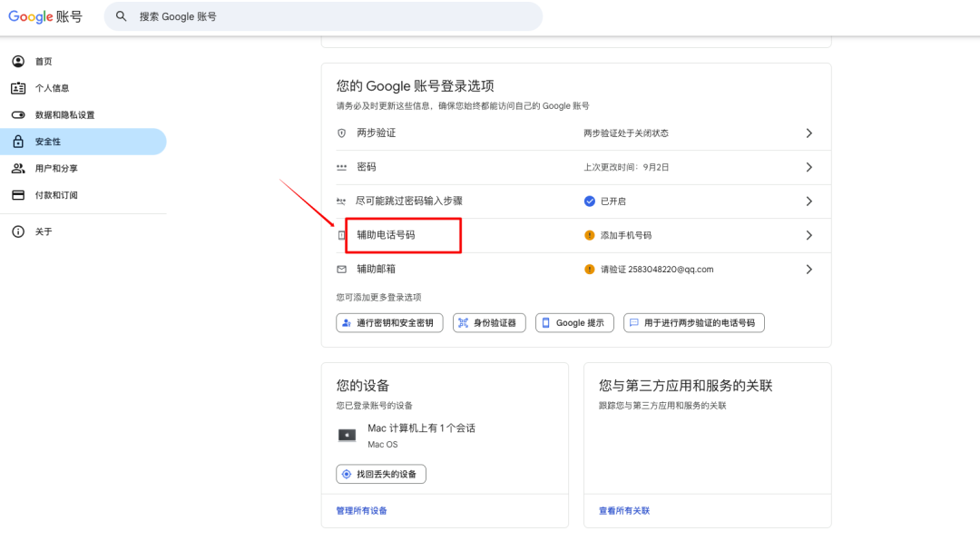Click the skip-password passkey icon

click(x=341, y=202)
